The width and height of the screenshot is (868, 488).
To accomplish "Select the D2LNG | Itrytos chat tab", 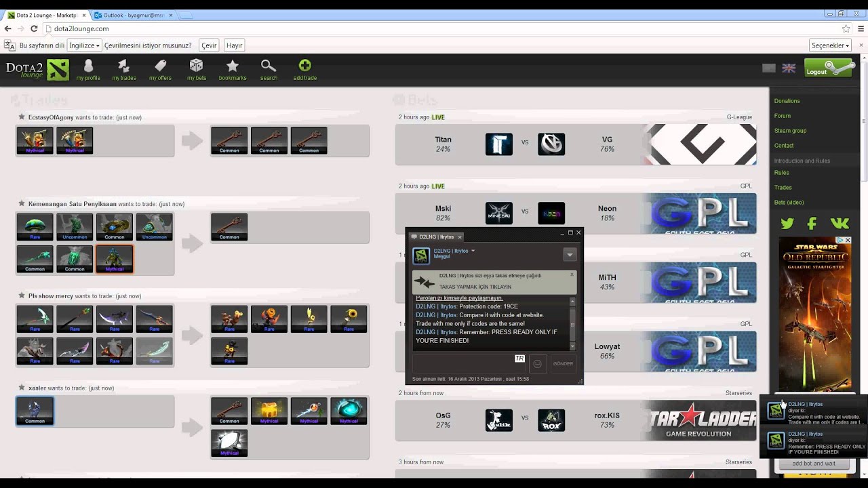I will tap(436, 237).
